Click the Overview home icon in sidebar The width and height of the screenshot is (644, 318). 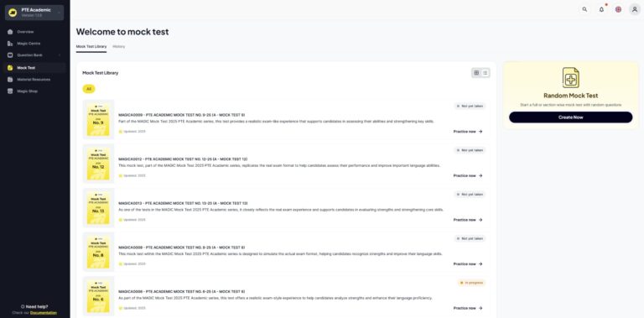point(10,32)
